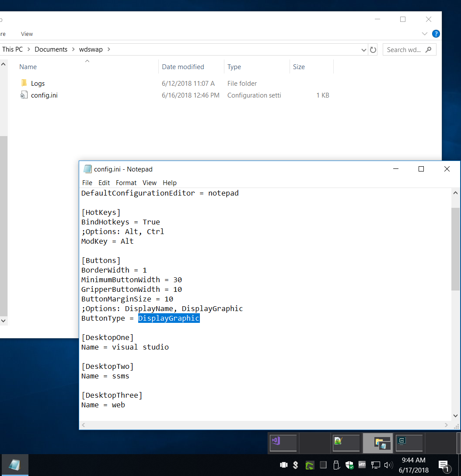Expand the Explorer ribbon chevron
The height and width of the screenshot is (476, 461).
[425, 34]
